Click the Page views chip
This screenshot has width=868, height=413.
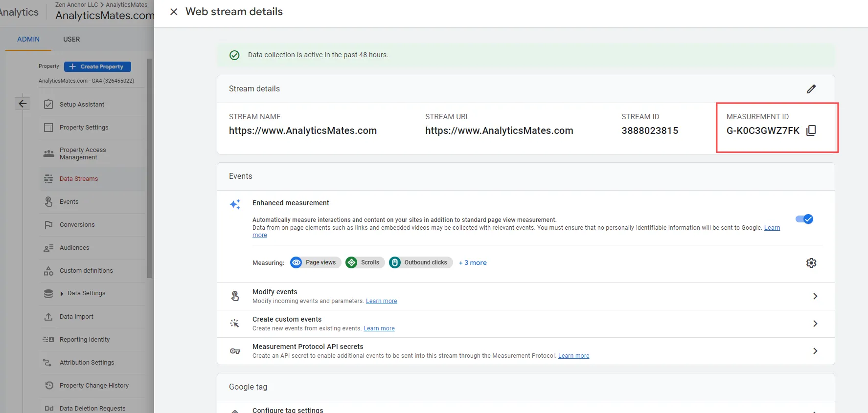316,262
